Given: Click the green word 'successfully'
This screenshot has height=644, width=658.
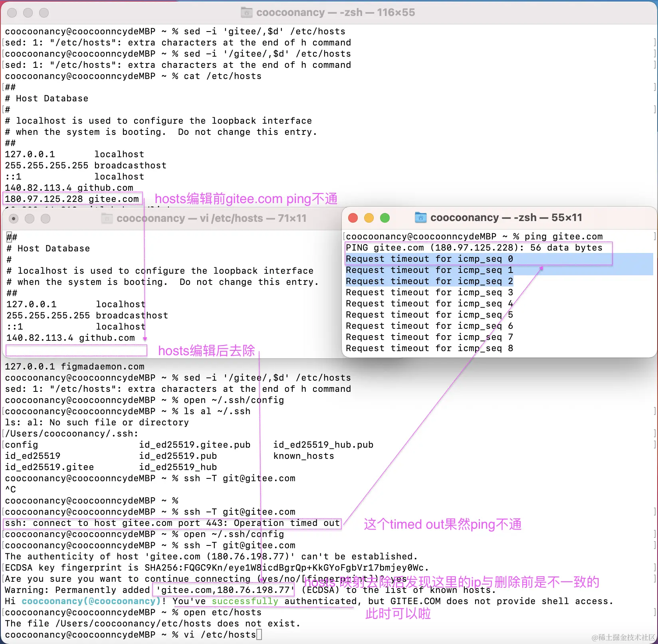Looking at the screenshot, I should 245,601.
